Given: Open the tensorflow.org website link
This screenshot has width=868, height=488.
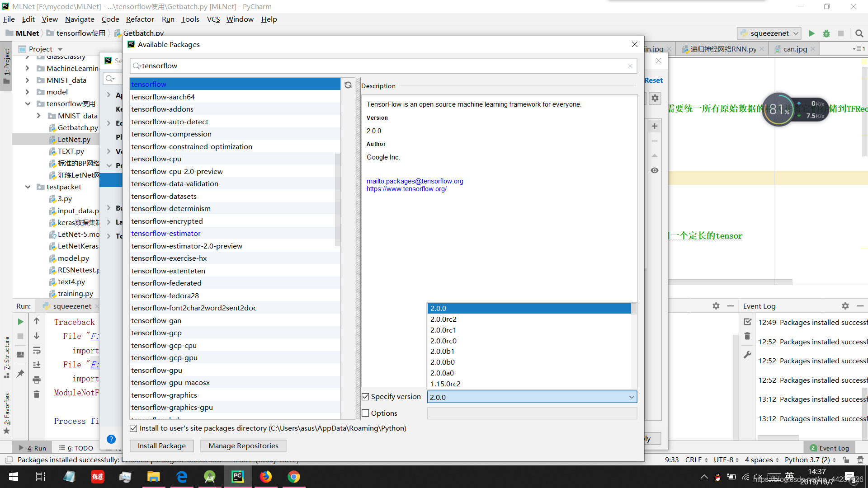Looking at the screenshot, I should point(406,189).
